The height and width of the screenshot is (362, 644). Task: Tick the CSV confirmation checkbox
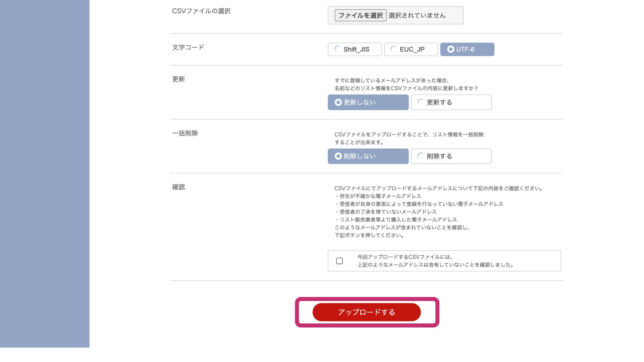(x=339, y=261)
